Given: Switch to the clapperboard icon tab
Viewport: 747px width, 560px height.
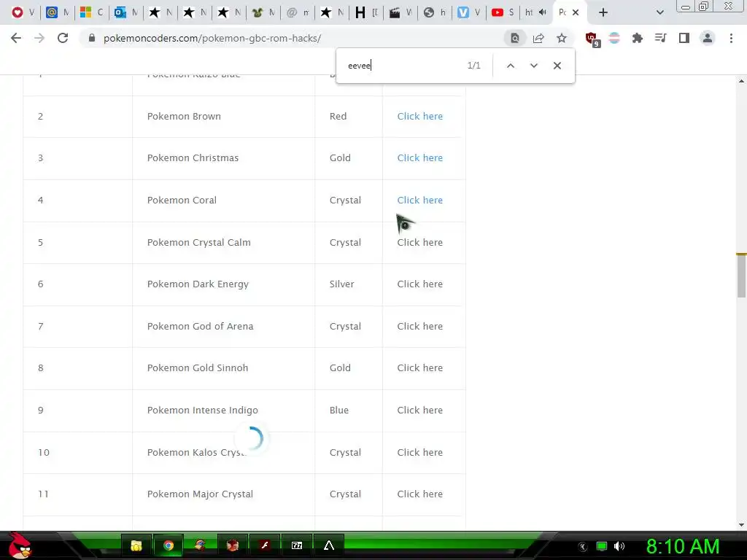Looking at the screenshot, I should (x=401, y=12).
